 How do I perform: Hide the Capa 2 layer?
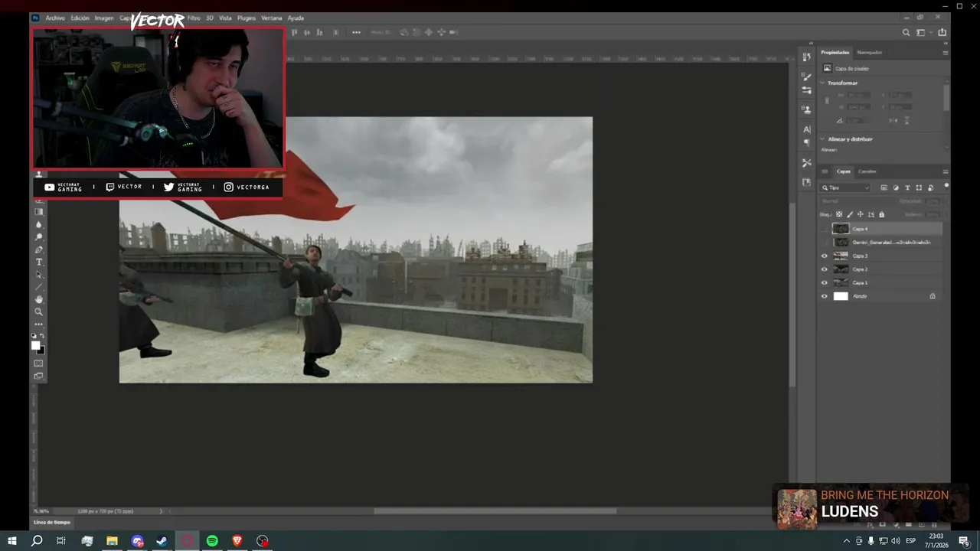pos(825,269)
